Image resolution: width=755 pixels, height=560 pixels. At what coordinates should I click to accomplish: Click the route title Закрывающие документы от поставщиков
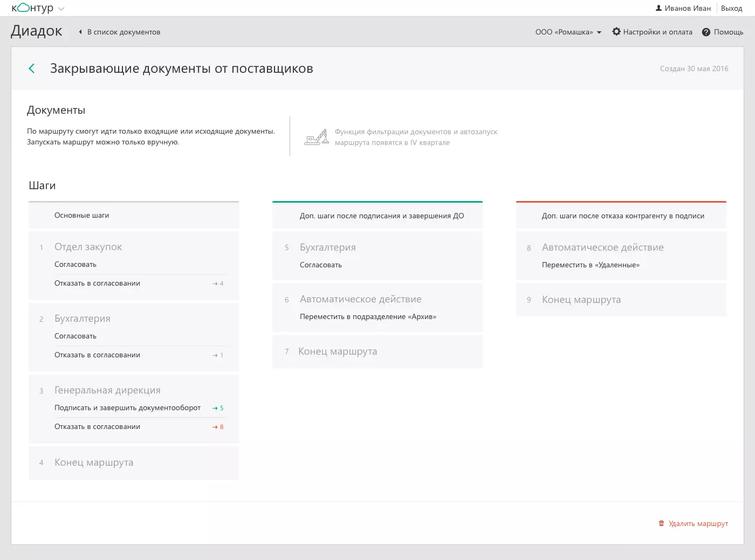coord(182,68)
